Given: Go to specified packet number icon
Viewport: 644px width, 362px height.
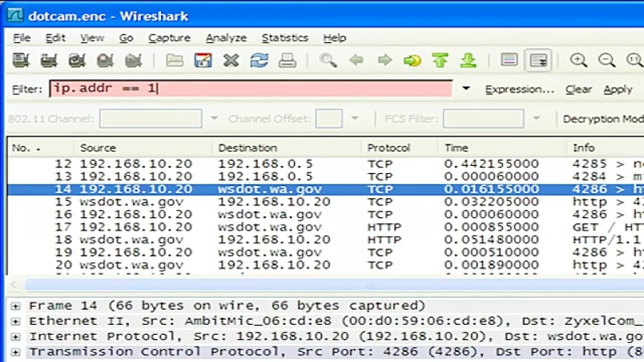Looking at the screenshot, I should click(412, 60).
